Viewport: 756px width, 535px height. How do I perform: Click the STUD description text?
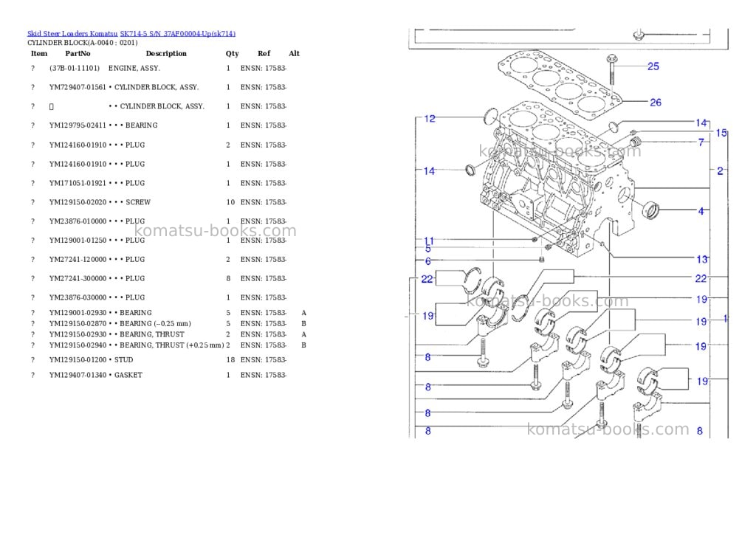click(x=123, y=360)
